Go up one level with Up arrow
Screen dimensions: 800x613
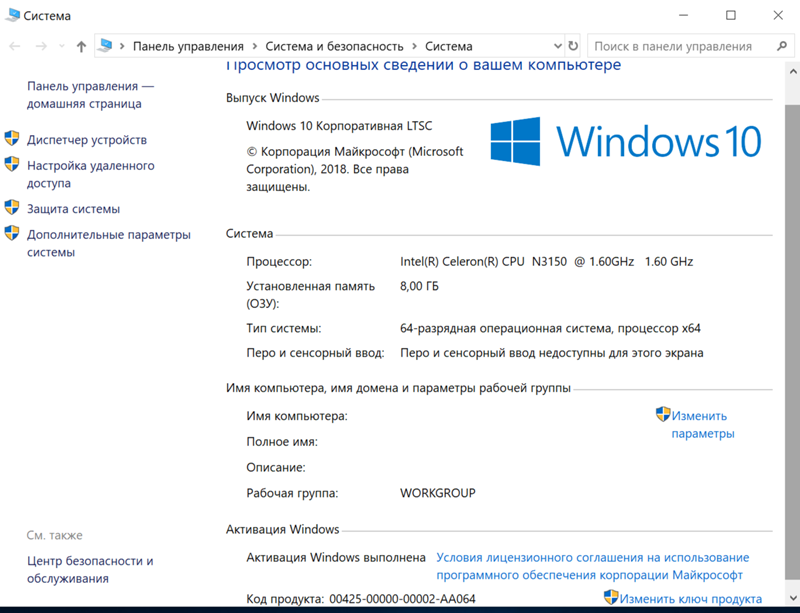81,46
